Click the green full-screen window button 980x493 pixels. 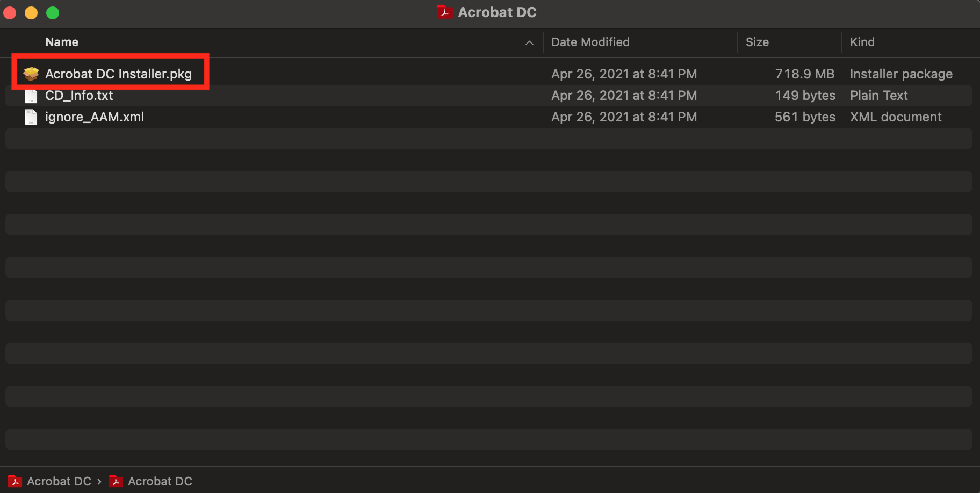[x=53, y=12]
